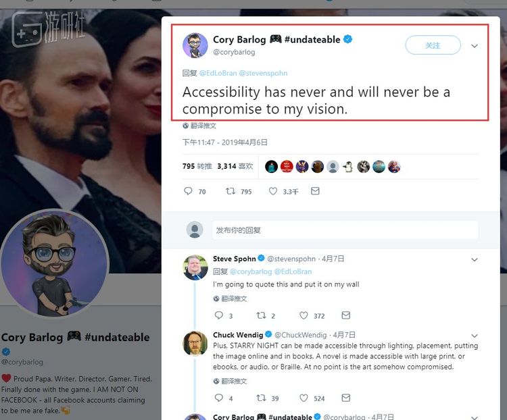The width and height of the screenshot is (507, 420).
Task: Retweet Steve Spohn's reply
Action: (x=261, y=315)
